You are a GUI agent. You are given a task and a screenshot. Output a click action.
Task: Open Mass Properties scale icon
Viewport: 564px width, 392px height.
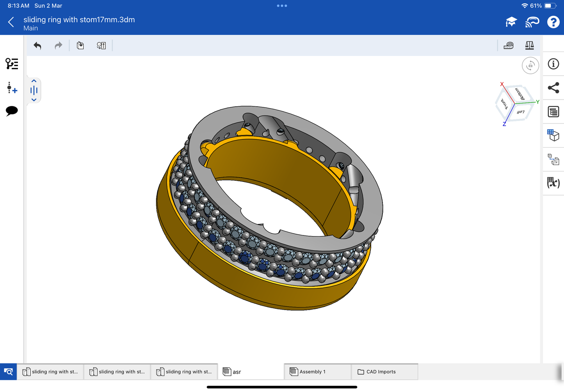529,46
